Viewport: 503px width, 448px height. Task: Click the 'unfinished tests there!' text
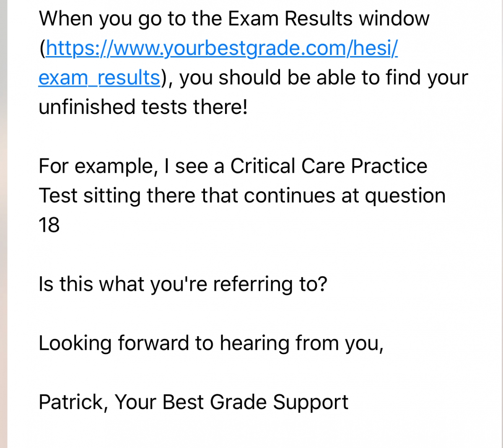[143, 107]
